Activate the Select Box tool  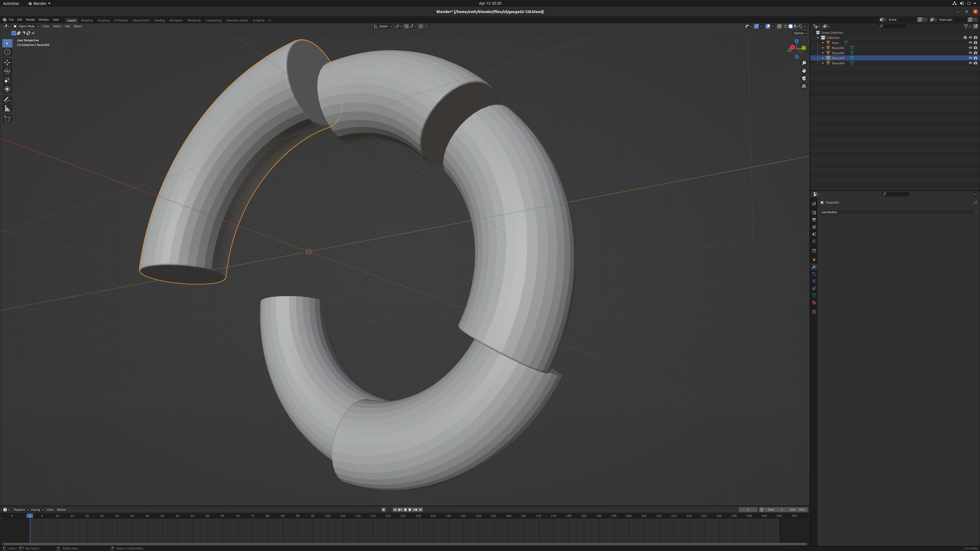(x=7, y=43)
